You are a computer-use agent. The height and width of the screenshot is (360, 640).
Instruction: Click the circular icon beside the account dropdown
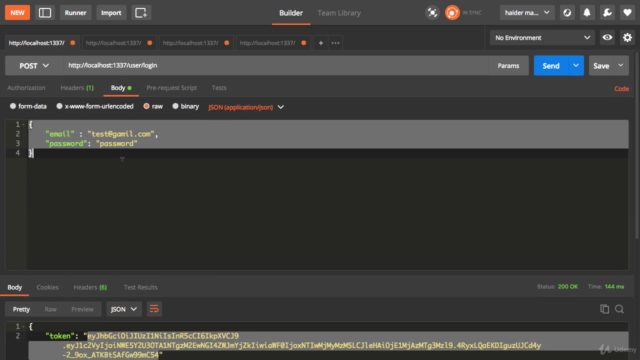coord(567,13)
